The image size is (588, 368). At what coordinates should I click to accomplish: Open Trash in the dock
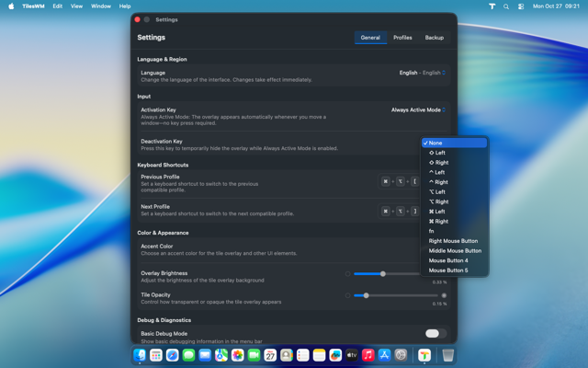click(x=448, y=355)
